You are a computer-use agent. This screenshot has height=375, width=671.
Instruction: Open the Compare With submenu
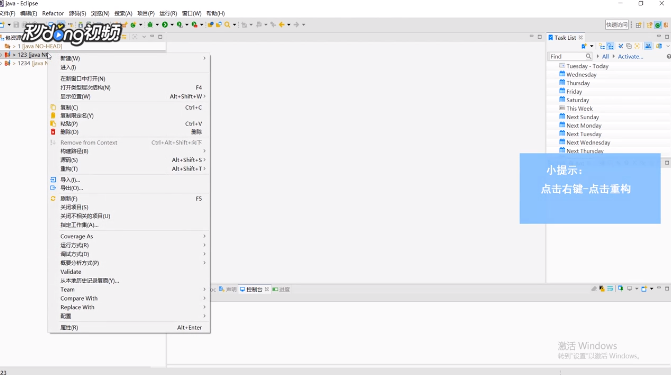129,298
